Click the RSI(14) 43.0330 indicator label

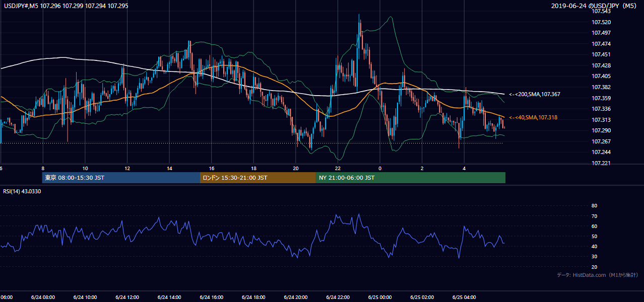(22, 191)
